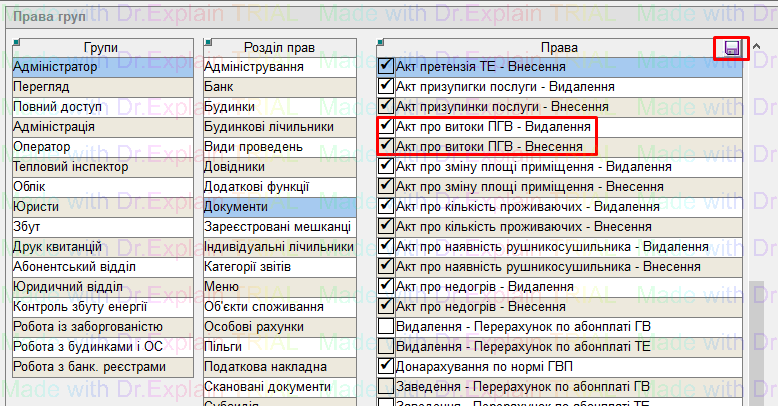
Task: Select Друк квитанцій in groups list
Action: click(88, 247)
